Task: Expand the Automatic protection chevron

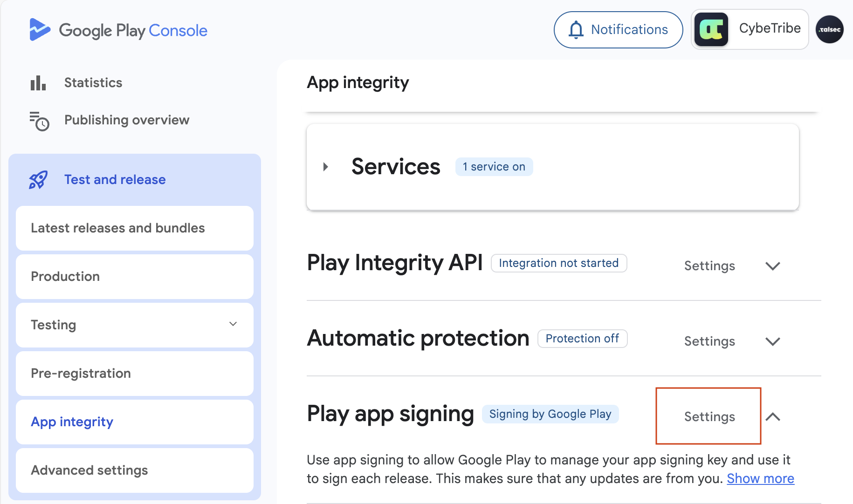Action: click(772, 341)
